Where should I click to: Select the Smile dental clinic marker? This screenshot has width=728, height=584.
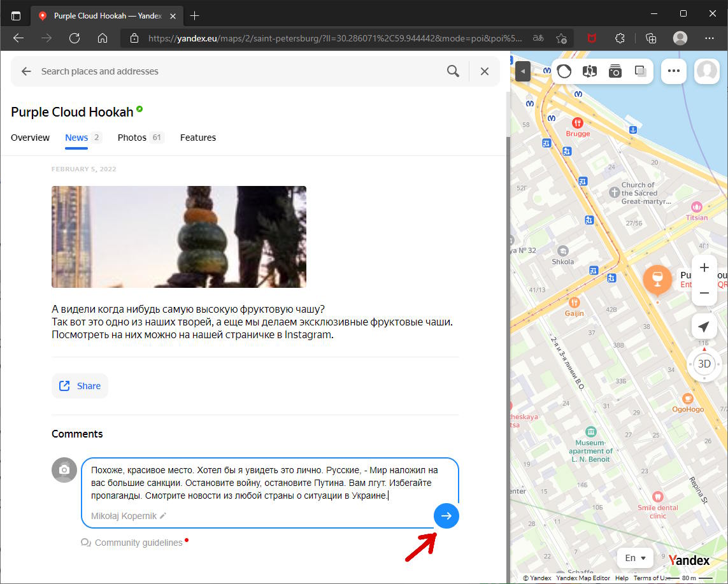point(657,497)
